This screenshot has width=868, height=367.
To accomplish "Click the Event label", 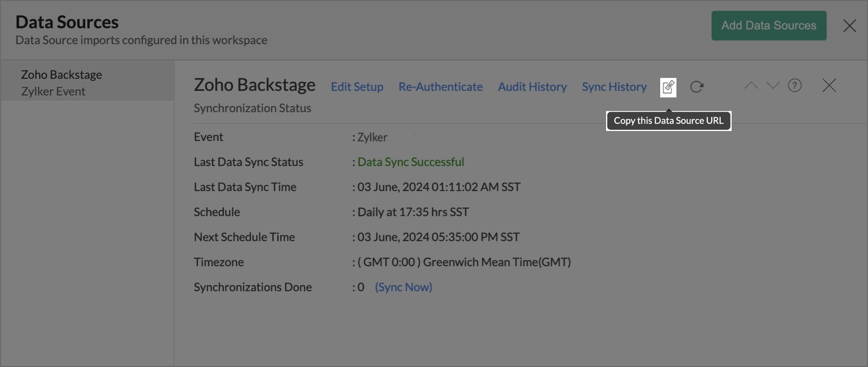I will [208, 137].
